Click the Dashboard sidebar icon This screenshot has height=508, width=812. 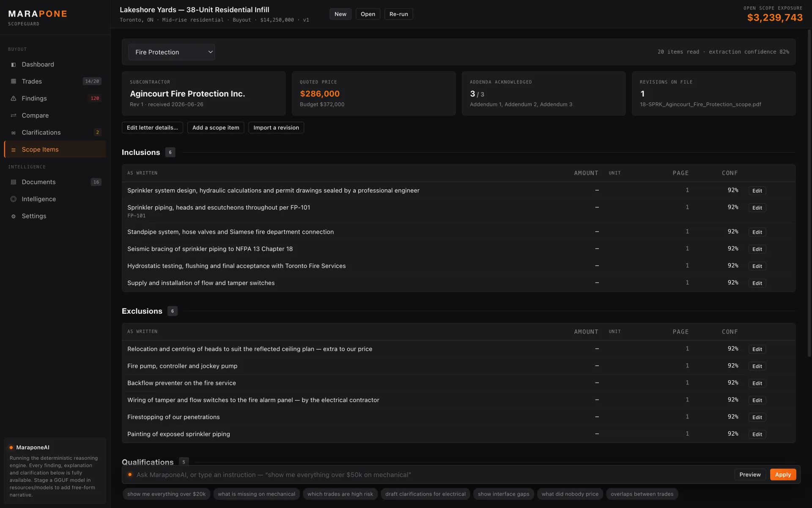click(14, 65)
